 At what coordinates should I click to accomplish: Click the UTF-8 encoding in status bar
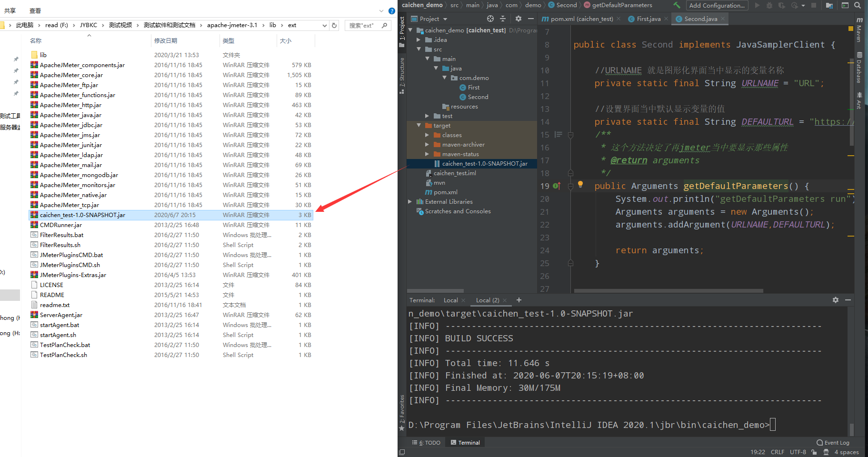pos(798,452)
